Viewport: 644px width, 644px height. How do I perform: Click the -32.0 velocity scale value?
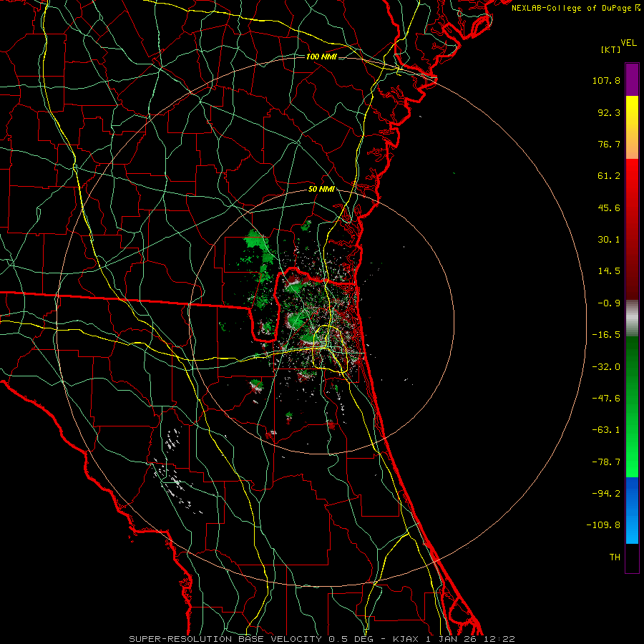click(x=606, y=367)
